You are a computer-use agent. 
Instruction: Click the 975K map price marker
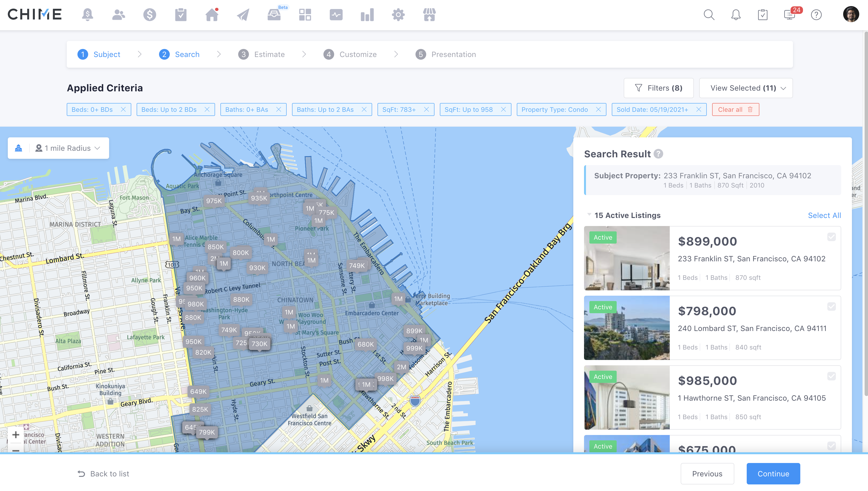214,201
